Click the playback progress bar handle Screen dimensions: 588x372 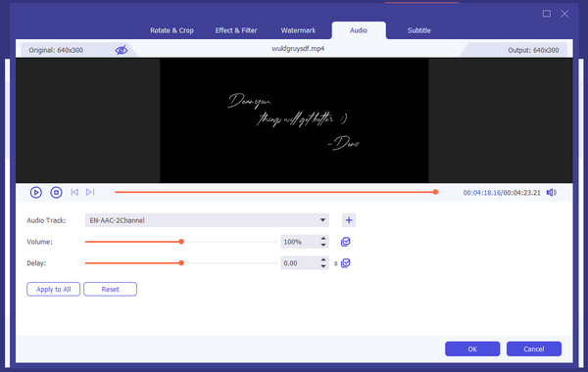[435, 192]
